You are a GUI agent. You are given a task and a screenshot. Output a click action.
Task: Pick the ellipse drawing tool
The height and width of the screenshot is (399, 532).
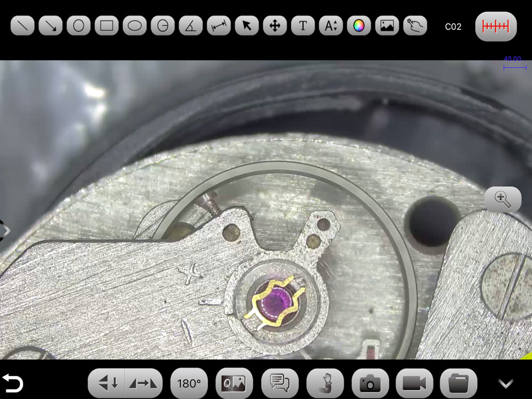[x=135, y=26]
